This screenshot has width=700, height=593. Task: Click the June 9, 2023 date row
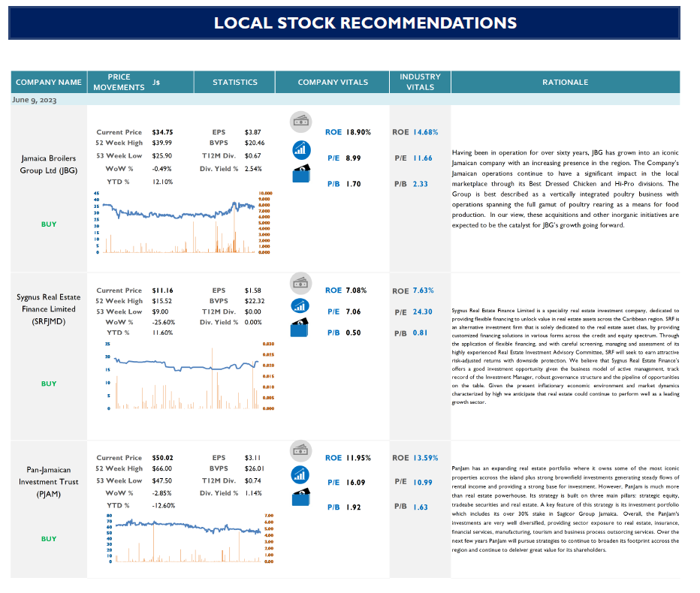point(345,100)
